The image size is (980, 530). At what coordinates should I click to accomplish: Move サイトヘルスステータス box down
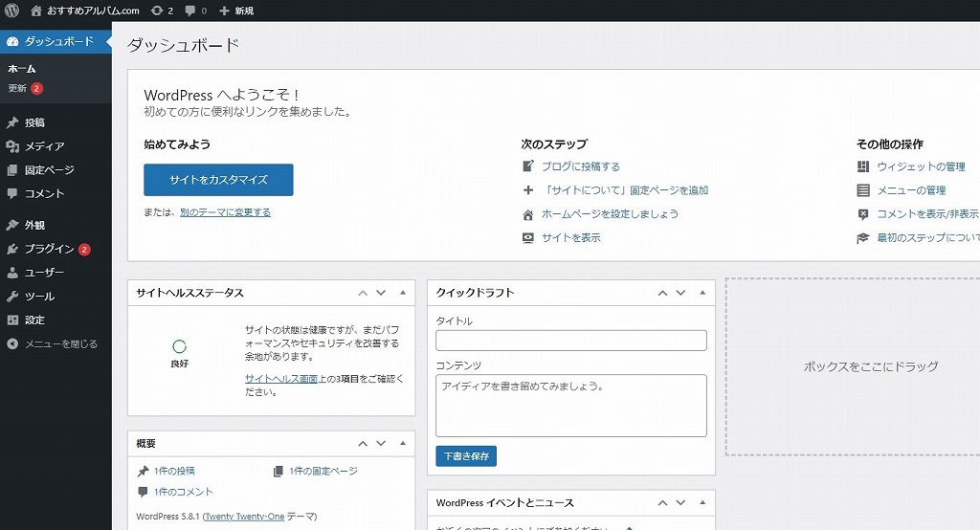pyautogui.click(x=381, y=293)
